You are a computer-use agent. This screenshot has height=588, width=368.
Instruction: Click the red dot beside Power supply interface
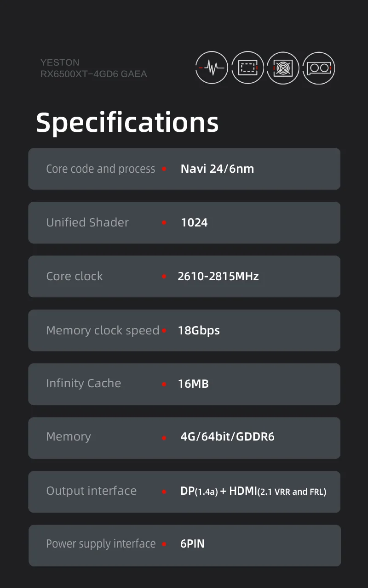[164, 544]
